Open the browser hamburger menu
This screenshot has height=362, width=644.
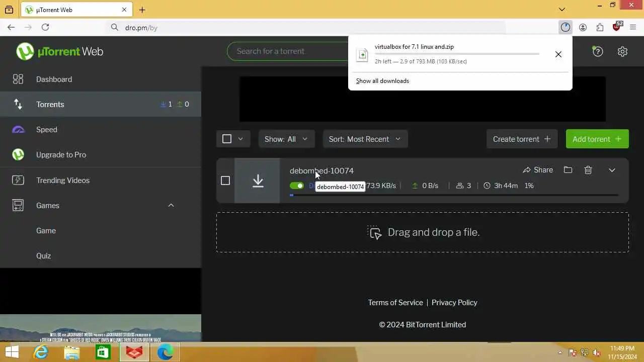[x=633, y=27]
